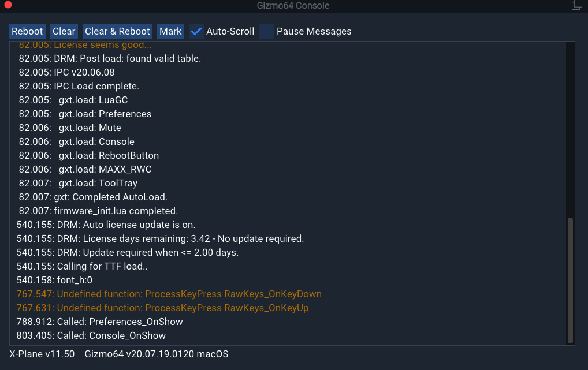The image size is (588, 370).
Task: Select the 'IPC Load complete' log line
Action: [x=79, y=86]
